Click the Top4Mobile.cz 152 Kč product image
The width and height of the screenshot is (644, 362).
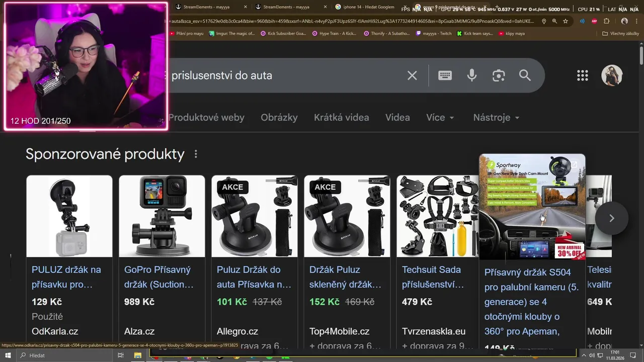[347, 216]
